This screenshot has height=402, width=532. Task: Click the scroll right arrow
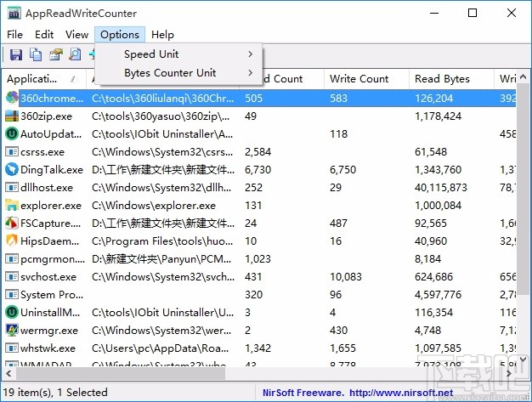508,373
